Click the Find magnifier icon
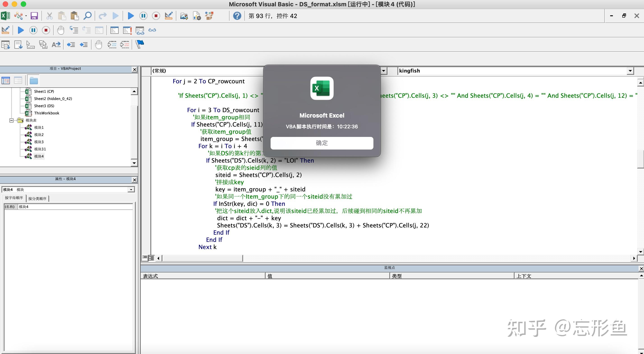The image size is (644, 354). coord(87,16)
